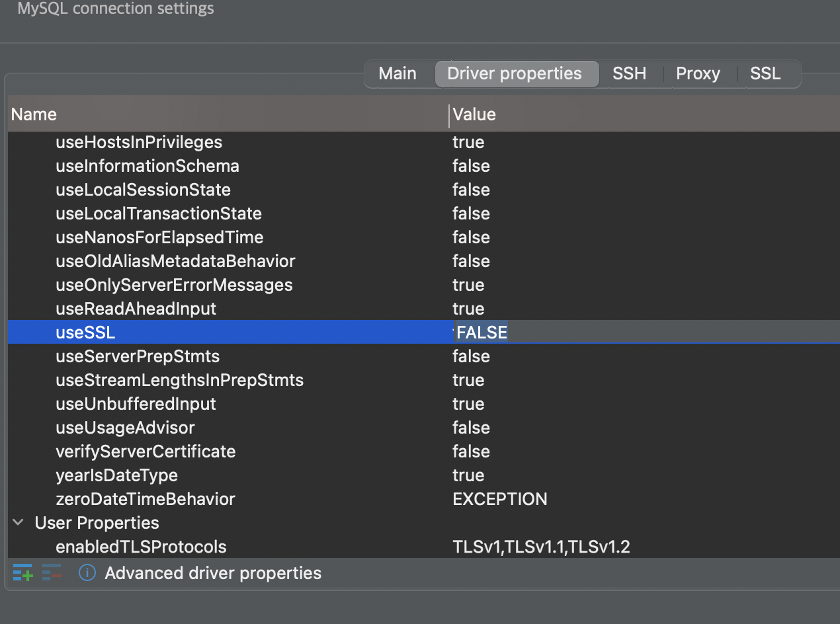Image resolution: width=840 pixels, height=624 pixels.
Task: Select the useNanosForElapsedTime property
Action: click(159, 237)
